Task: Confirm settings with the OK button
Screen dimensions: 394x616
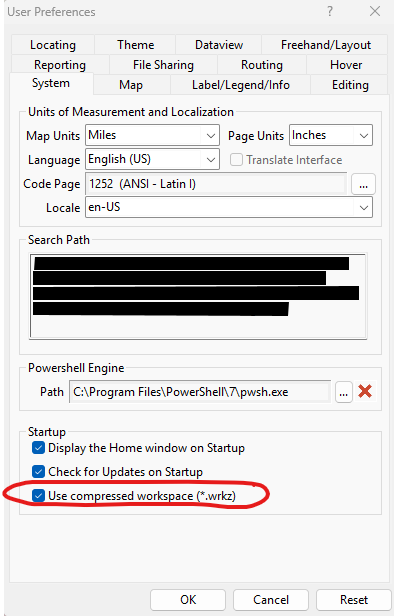Action: click(x=188, y=600)
